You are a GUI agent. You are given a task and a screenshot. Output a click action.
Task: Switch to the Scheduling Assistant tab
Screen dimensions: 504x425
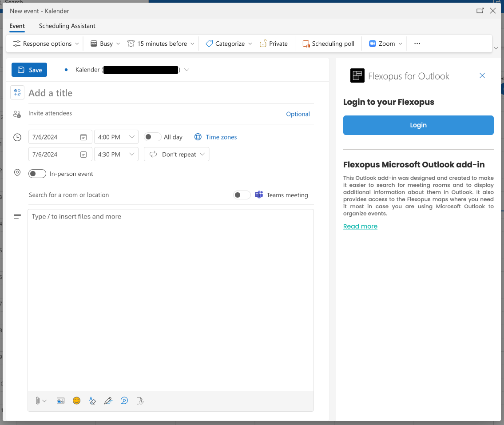[x=67, y=26]
